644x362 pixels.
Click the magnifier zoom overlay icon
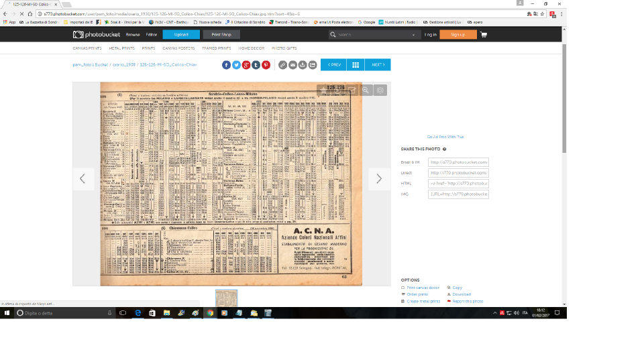pyautogui.click(x=366, y=90)
